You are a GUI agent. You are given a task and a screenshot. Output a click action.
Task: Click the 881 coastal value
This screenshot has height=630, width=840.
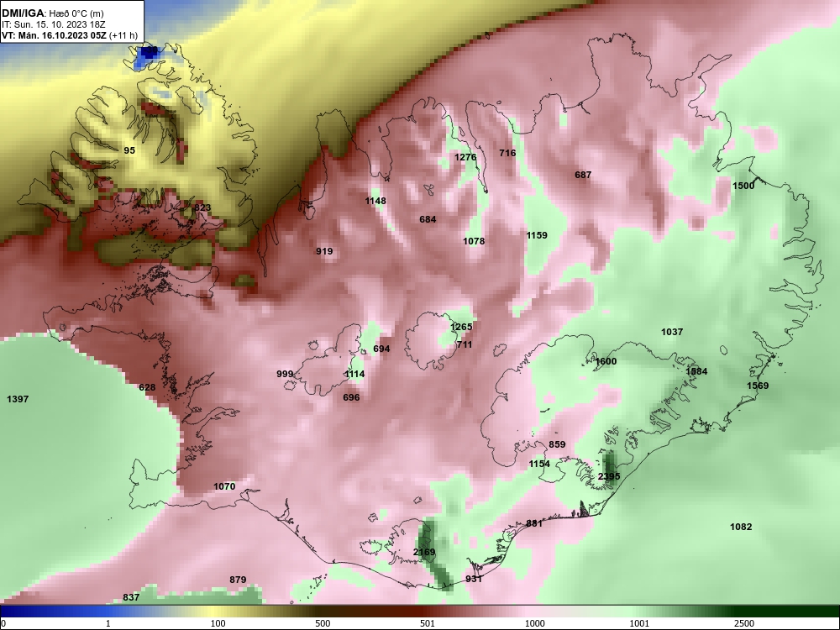(534, 523)
